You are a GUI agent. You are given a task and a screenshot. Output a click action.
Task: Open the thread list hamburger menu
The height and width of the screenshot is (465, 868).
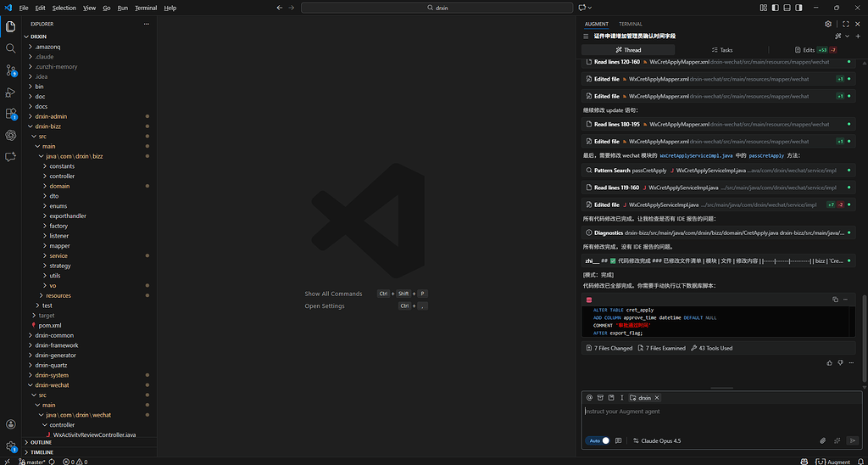click(586, 36)
